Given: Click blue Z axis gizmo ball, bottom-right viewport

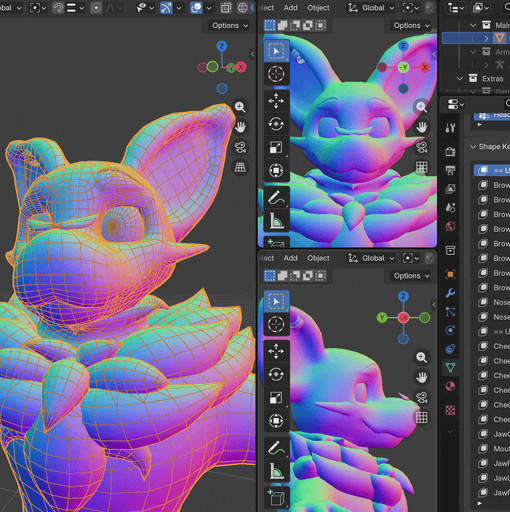Looking at the screenshot, I should (x=403, y=296).
